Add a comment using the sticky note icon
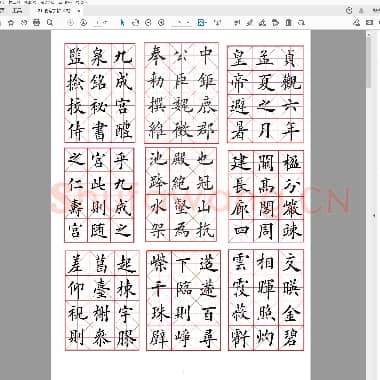 point(236,23)
